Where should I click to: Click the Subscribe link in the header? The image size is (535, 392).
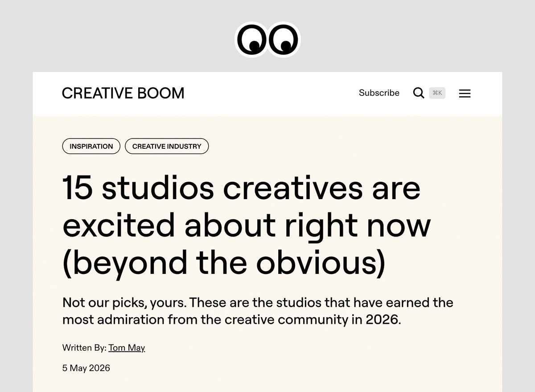(x=379, y=93)
